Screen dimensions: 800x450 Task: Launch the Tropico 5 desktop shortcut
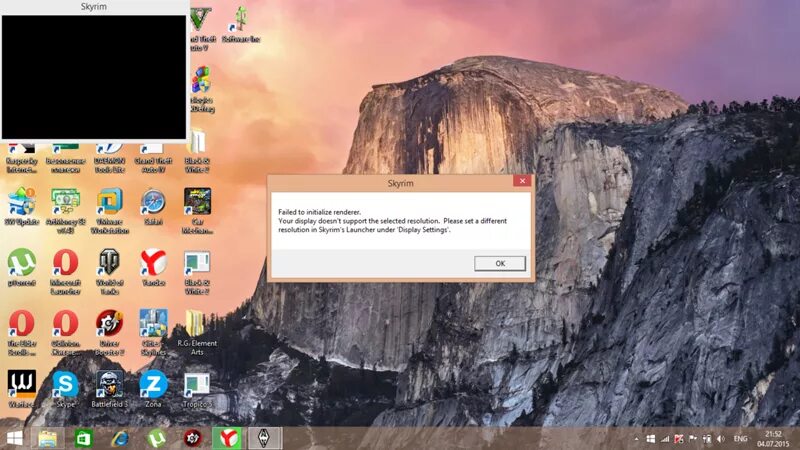[x=197, y=389]
